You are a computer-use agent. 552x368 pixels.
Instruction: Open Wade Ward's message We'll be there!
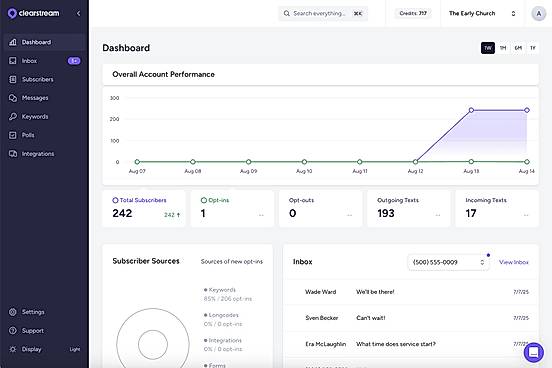click(411, 292)
